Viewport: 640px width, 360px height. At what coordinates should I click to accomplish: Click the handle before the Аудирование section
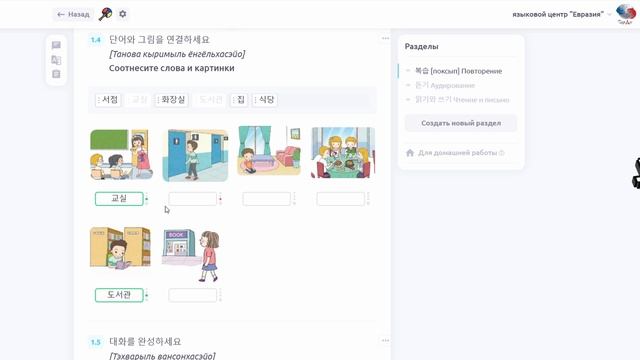tap(408, 85)
